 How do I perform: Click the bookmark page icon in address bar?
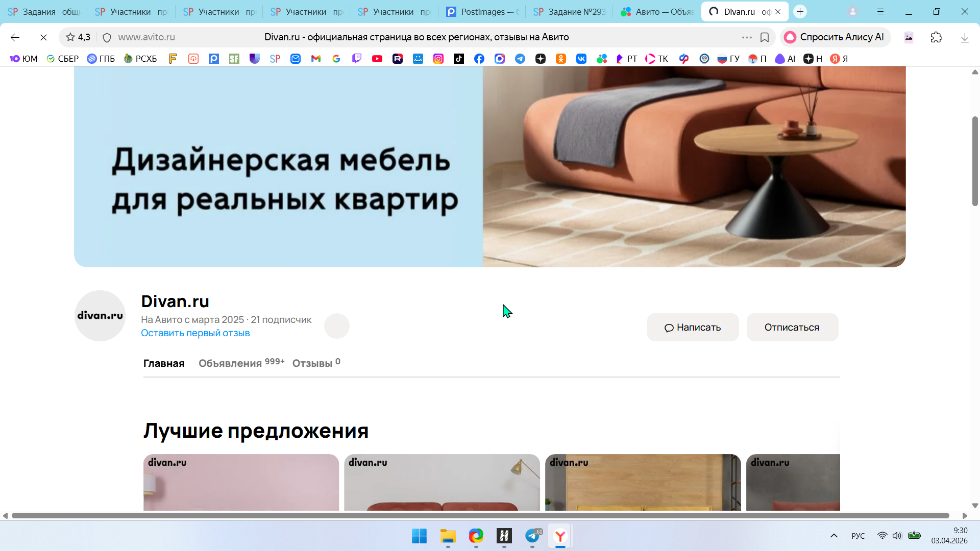(x=765, y=37)
